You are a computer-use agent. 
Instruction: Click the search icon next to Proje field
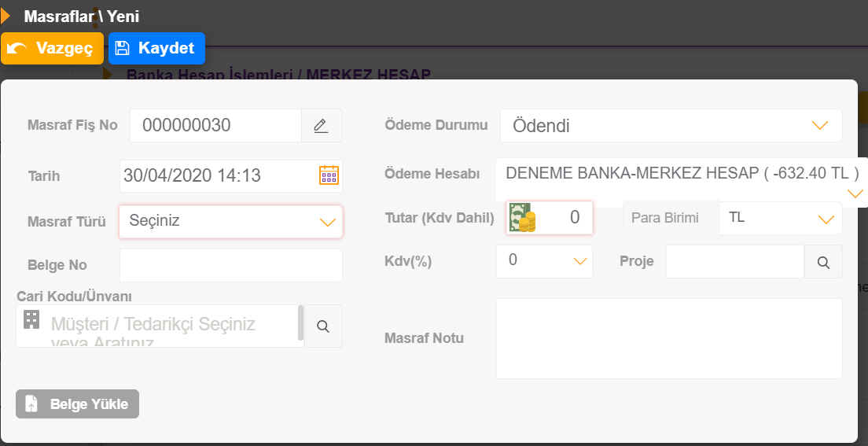[823, 262]
